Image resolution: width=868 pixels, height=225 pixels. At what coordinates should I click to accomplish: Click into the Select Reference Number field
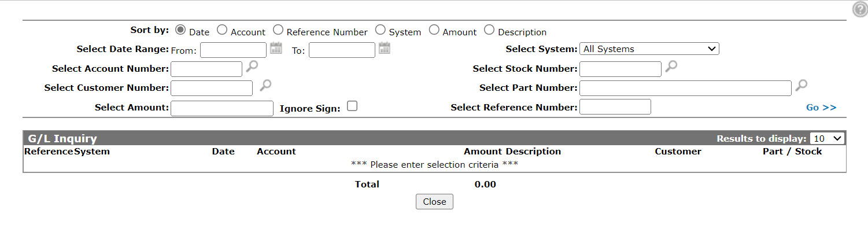click(x=615, y=107)
